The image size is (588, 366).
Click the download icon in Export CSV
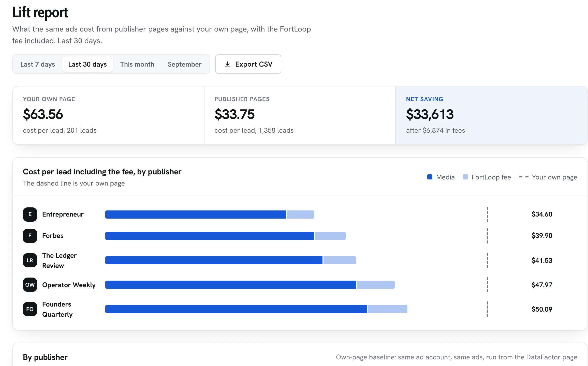228,64
